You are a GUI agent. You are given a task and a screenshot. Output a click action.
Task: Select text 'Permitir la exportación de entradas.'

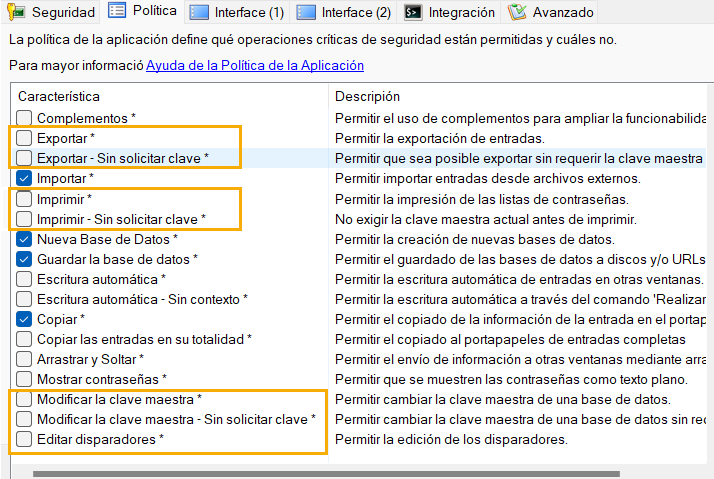[440, 138]
